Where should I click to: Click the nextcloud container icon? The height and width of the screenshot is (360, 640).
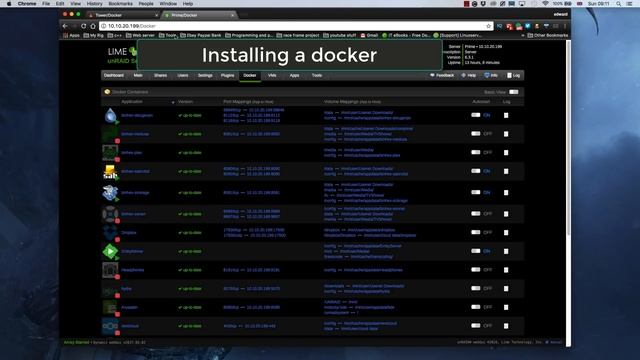click(x=110, y=326)
